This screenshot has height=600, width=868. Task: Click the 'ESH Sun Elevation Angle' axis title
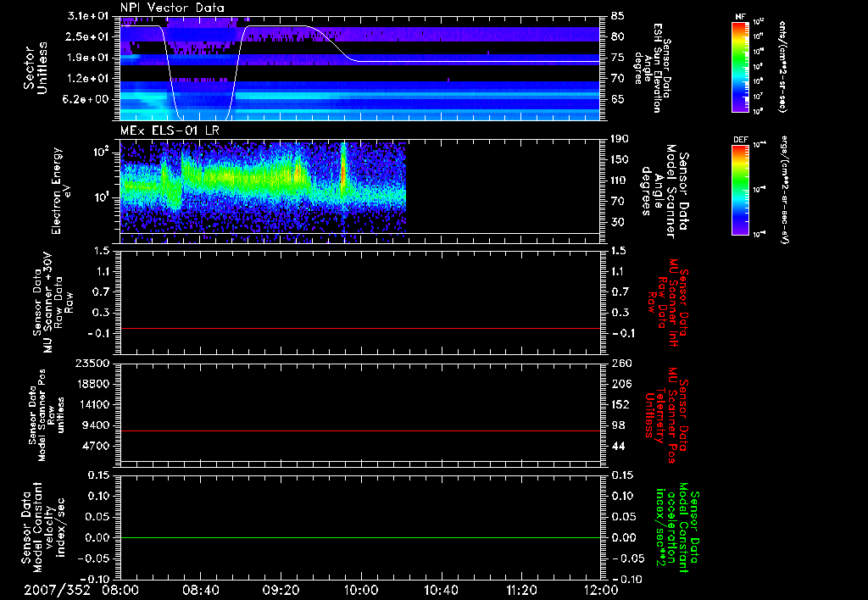654,68
